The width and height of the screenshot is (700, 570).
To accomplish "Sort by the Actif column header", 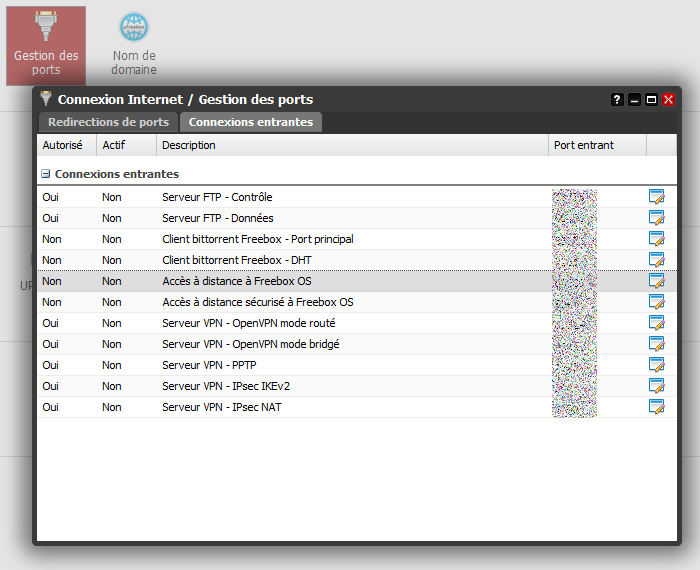I will (x=127, y=145).
